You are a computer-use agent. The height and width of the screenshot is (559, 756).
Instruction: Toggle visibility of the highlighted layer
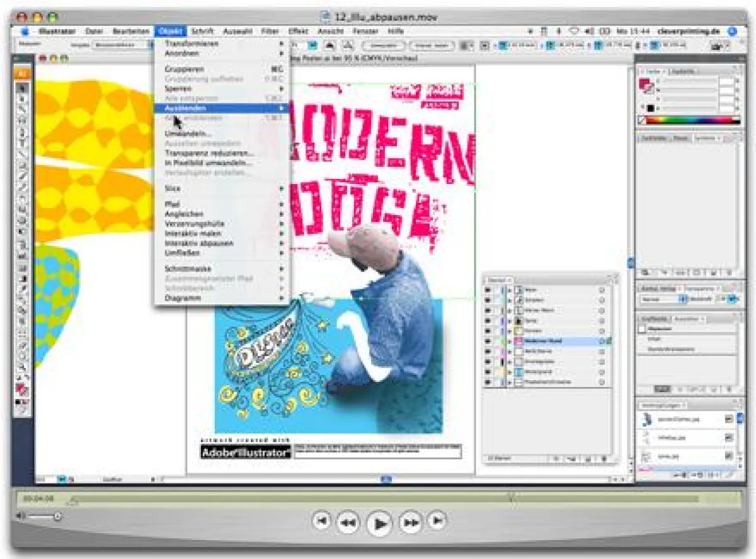[x=488, y=341]
